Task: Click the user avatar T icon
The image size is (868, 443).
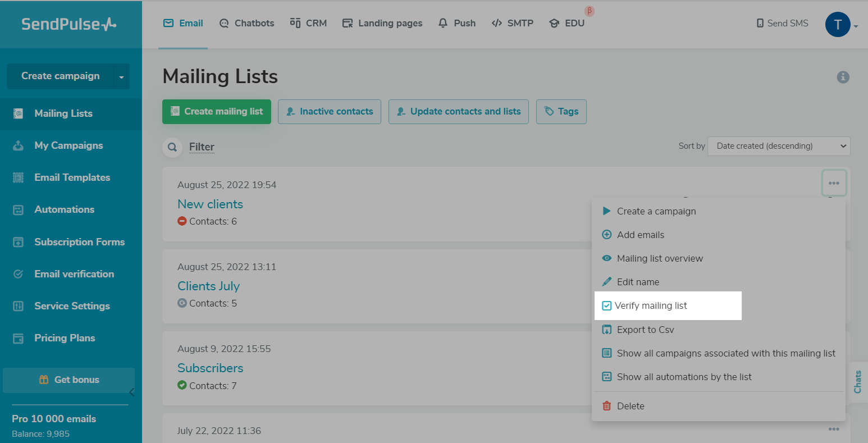Action: click(x=837, y=24)
